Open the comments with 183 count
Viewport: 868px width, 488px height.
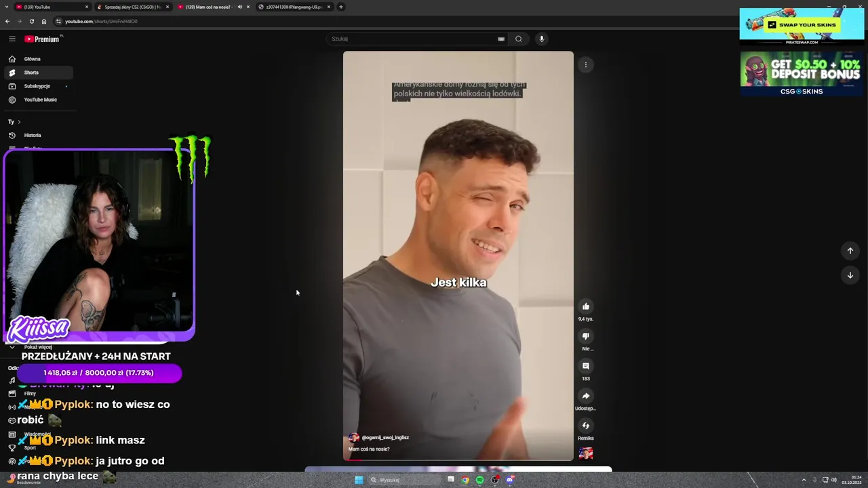586,366
